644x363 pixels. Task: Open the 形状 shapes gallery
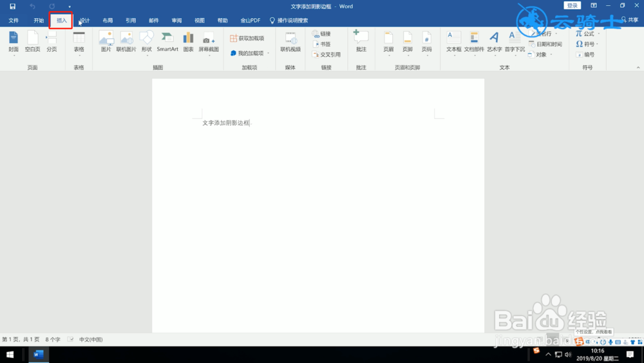147,42
